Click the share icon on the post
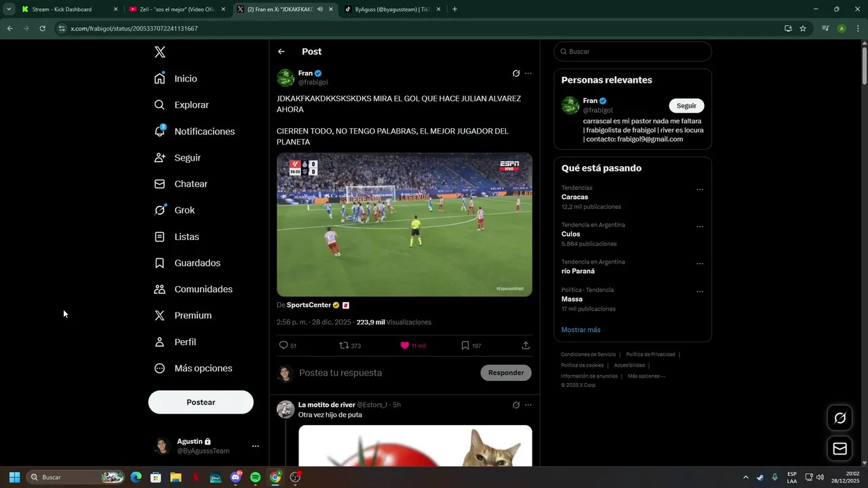 click(526, 346)
